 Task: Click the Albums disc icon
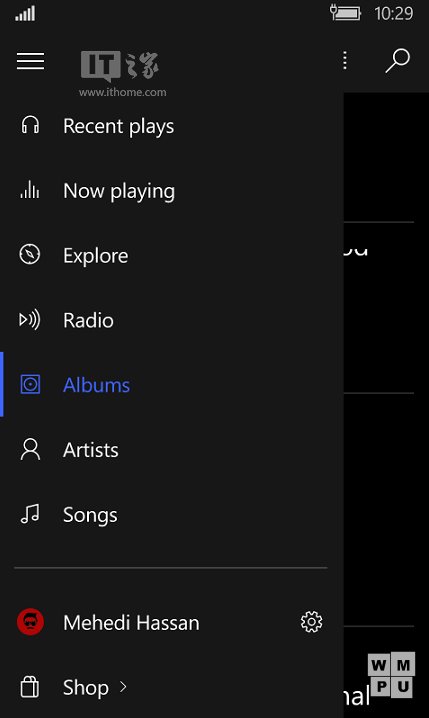(x=30, y=384)
